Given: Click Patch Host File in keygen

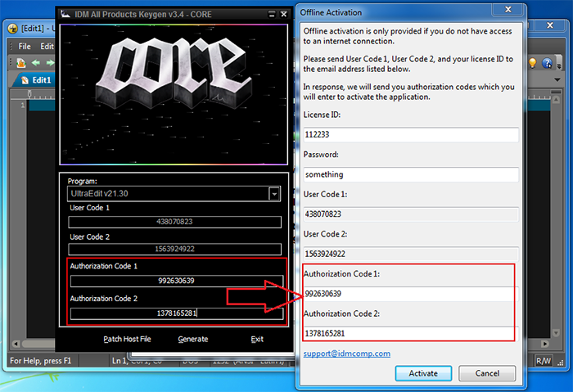Looking at the screenshot, I should (127, 339).
